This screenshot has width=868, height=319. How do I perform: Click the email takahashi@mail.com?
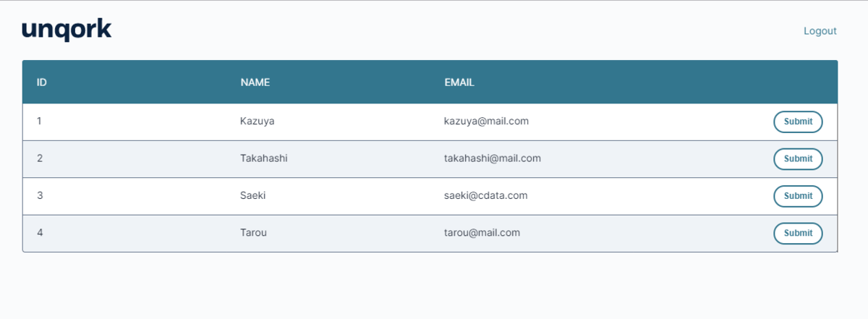tap(492, 158)
